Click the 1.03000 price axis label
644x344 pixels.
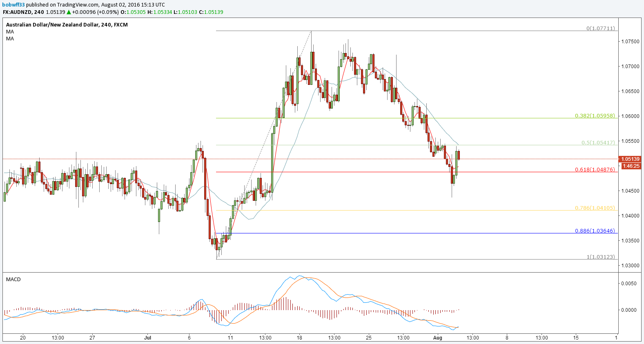(x=631, y=266)
